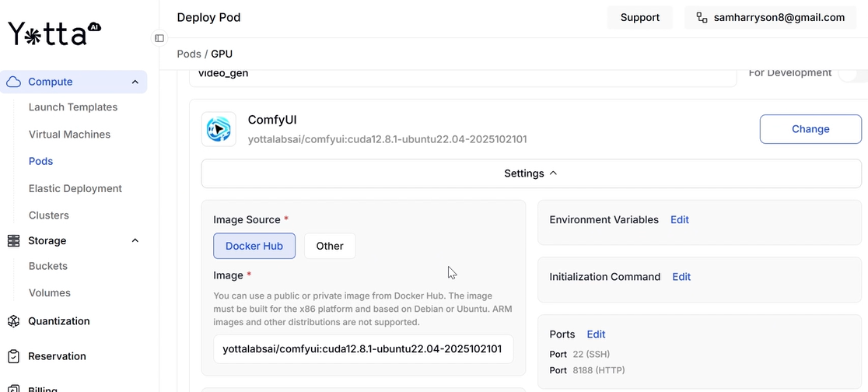Click the ComfyUI template icon

[219, 129]
